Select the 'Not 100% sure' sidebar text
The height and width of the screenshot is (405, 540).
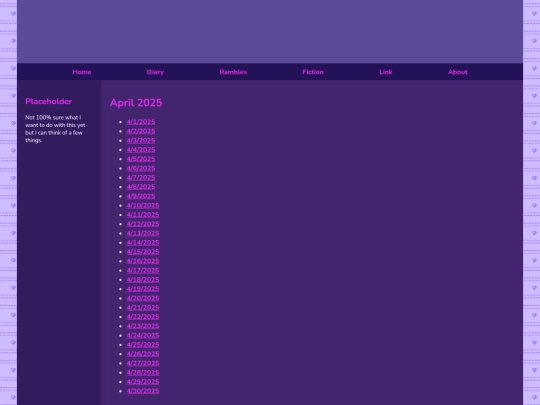coord(55,129)
